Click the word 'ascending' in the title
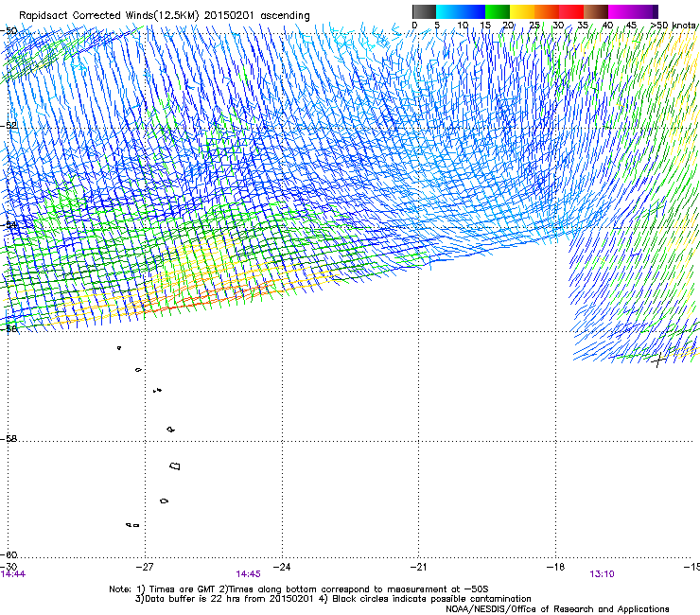Image resolution: width=700 pixels, height=615 pixels. (x=285, y=16)
